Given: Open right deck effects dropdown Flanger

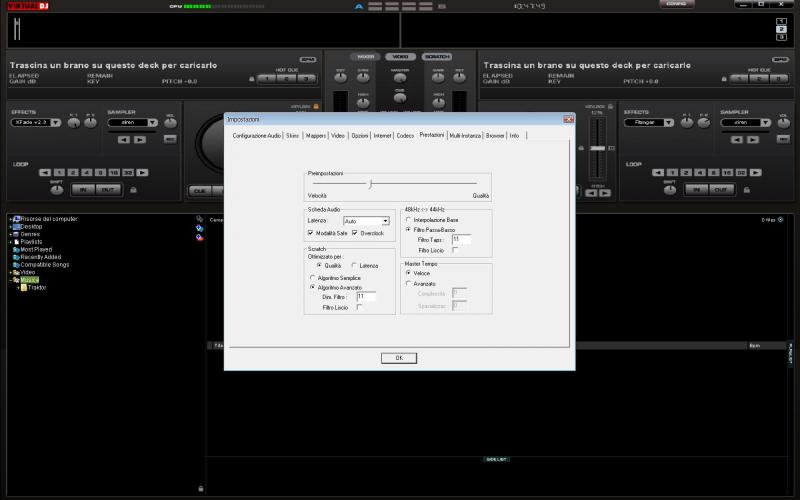Looking at the screenshot, I should click(x=649, y=122).
